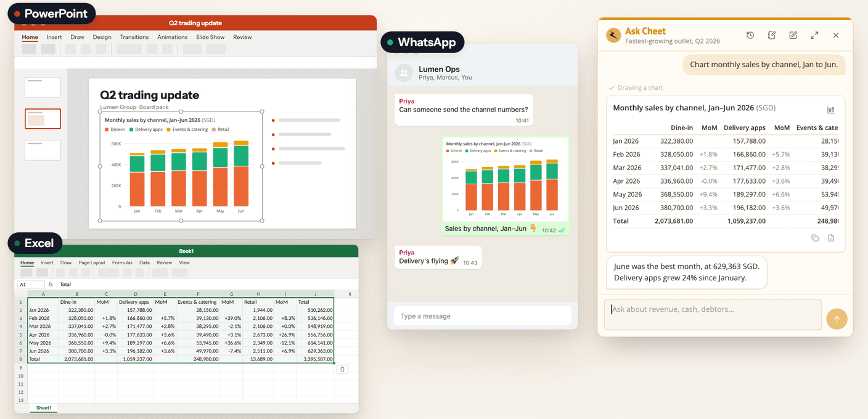Click the notepad-with-pencil icon in Ask Cheet header

[x=772, y=35]
